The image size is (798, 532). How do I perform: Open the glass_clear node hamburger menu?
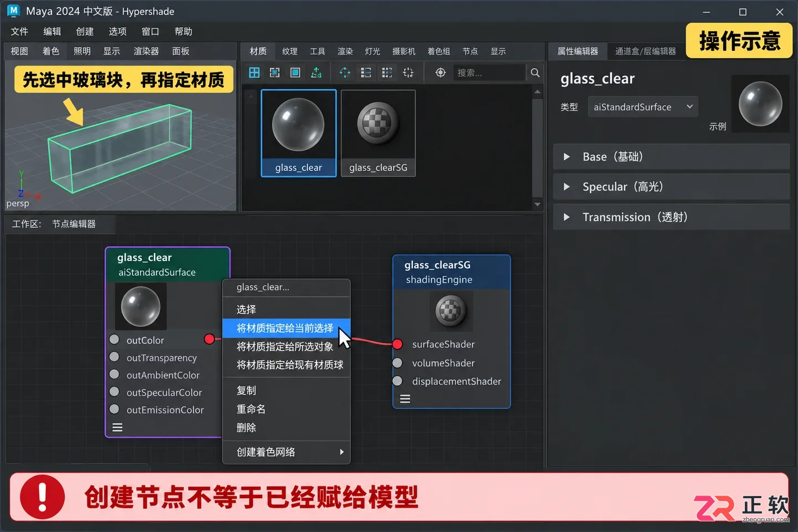(x=117, y=427)
